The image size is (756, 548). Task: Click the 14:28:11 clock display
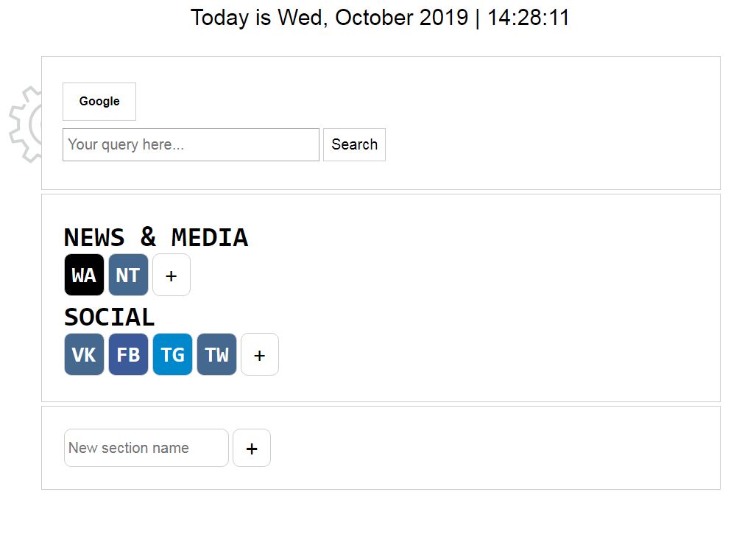[x=529, y=18]
